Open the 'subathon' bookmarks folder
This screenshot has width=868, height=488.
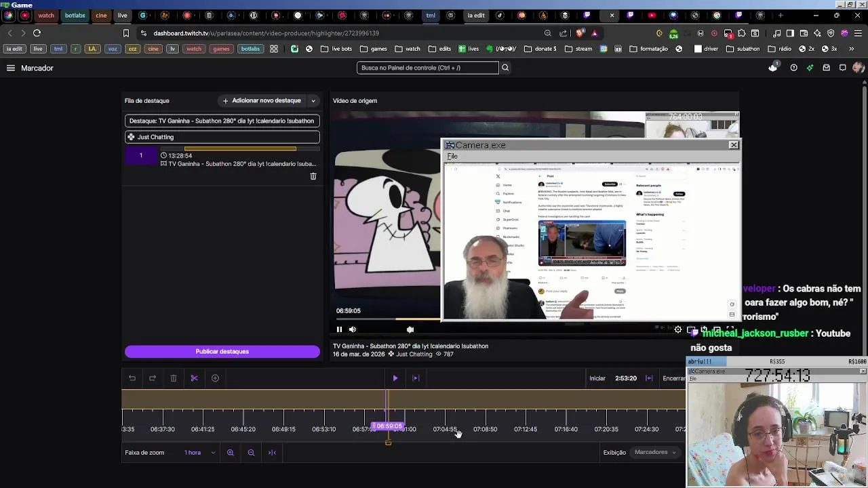(x=743, y=49)
